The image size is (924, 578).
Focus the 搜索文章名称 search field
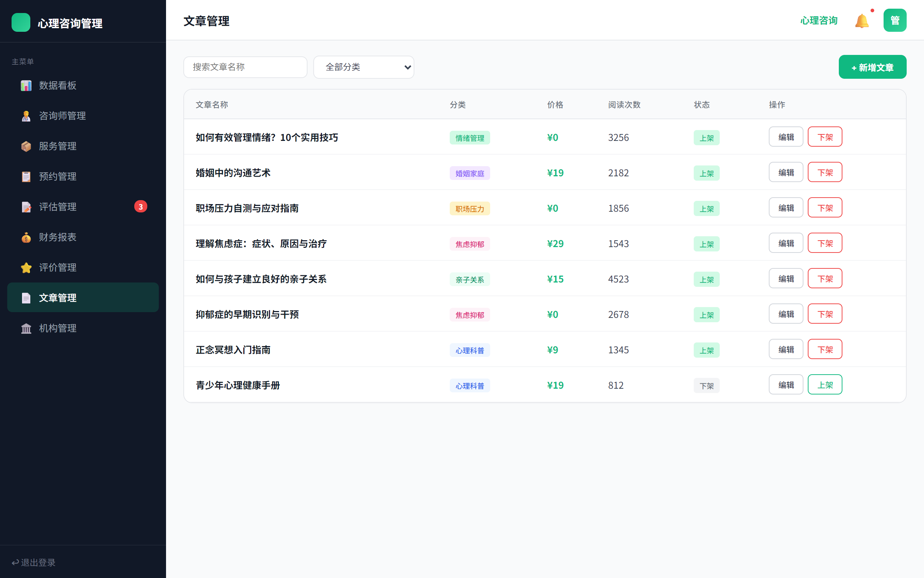245,67
